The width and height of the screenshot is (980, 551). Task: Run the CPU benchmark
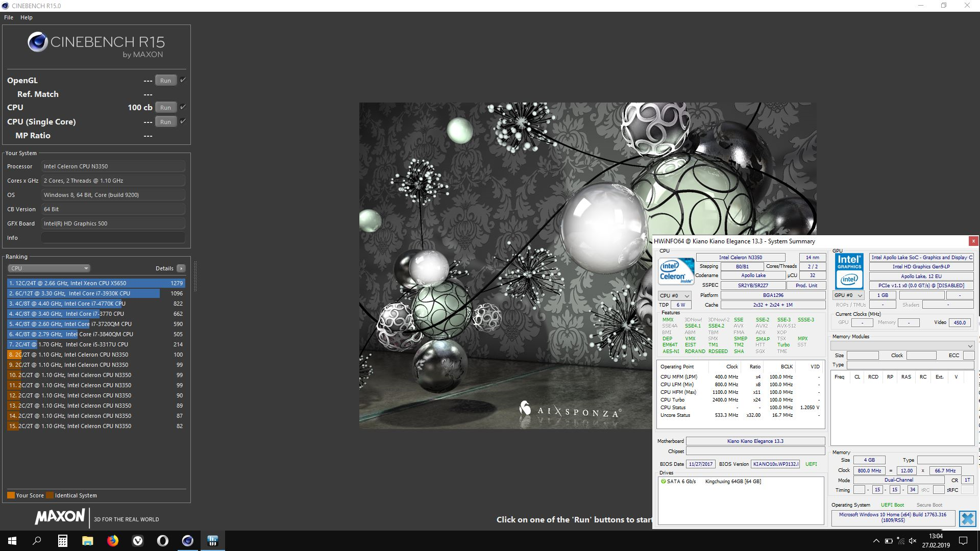click(x=166, y=107)
